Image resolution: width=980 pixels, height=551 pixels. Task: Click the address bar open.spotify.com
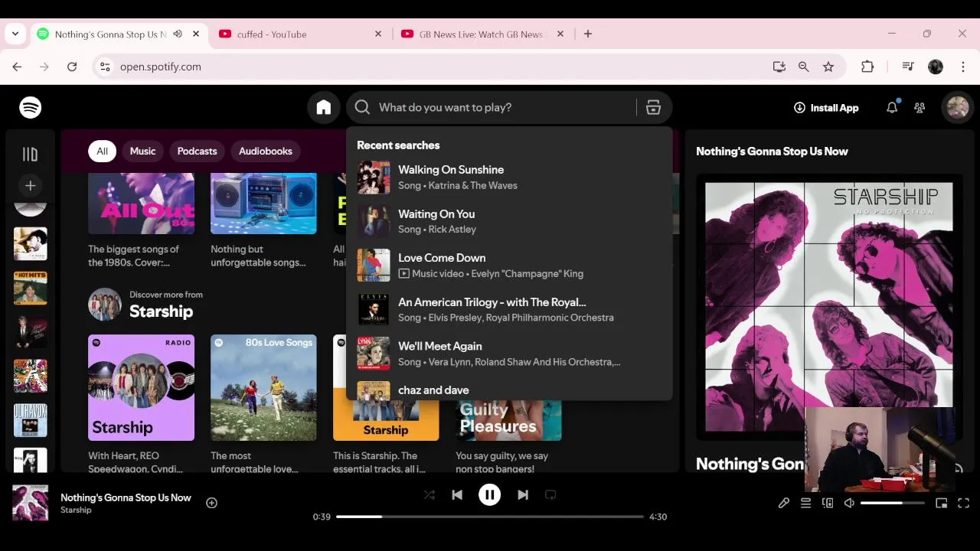[x=161, y=67]
